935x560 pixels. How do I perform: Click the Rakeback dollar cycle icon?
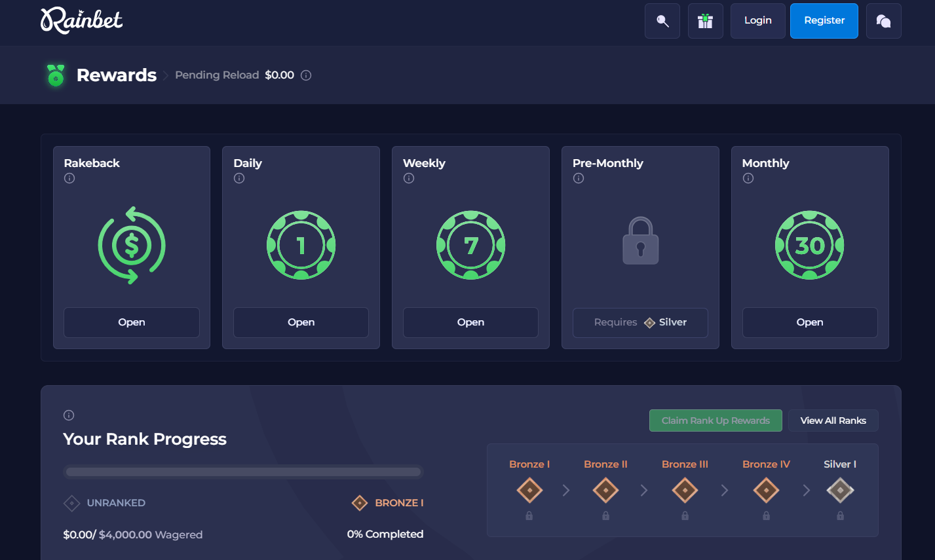(x=132, y=245)
